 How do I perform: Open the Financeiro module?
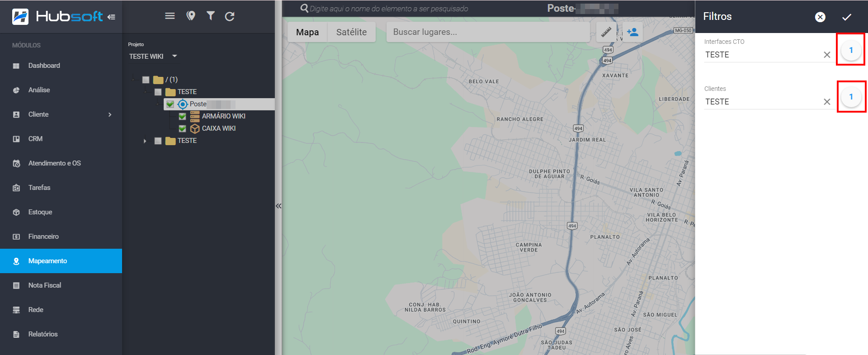(x=61, y=237)
